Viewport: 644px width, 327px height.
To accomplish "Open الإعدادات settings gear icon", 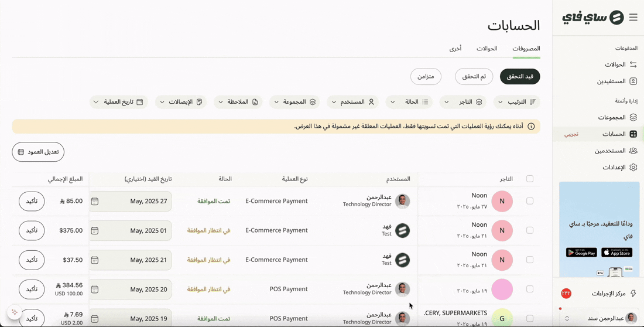I will tap(633, 168).
